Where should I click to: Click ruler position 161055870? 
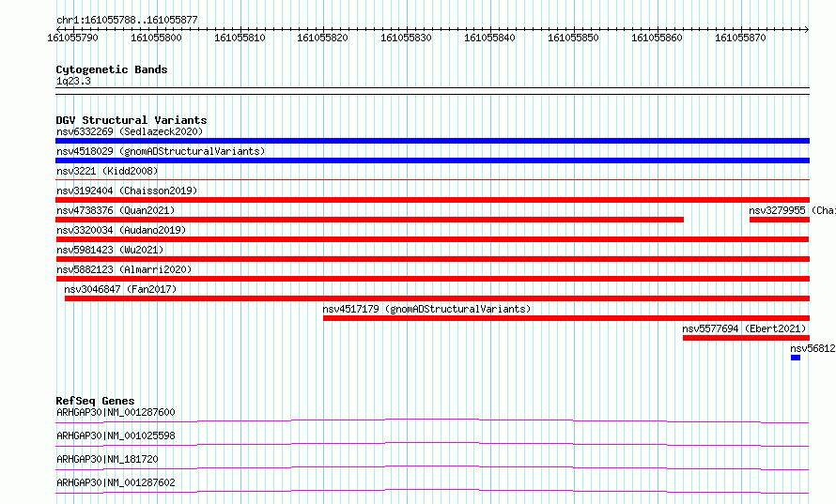pyautogui.click(x=740, y=38)
